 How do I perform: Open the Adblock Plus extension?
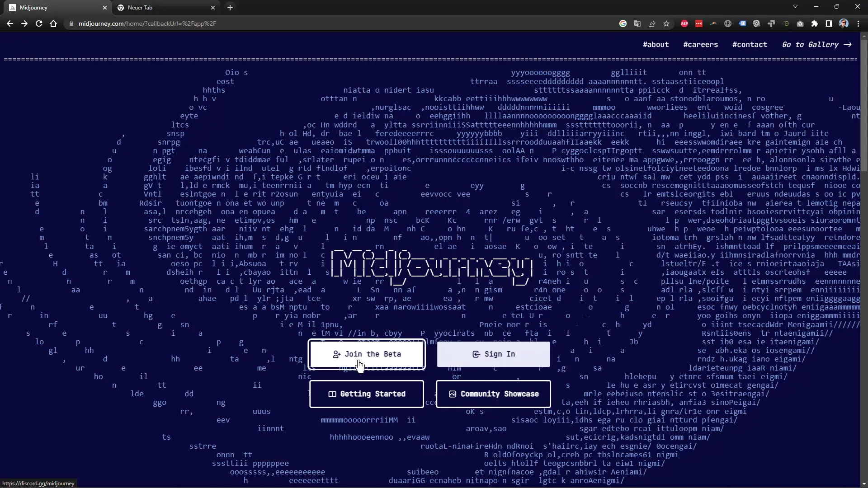click(x=684, y=23)
